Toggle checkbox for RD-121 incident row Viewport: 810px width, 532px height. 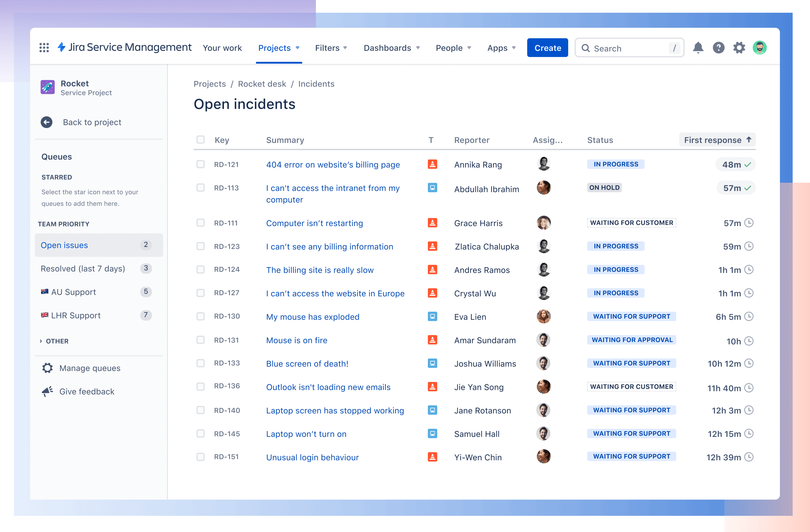tap(200, 165)
